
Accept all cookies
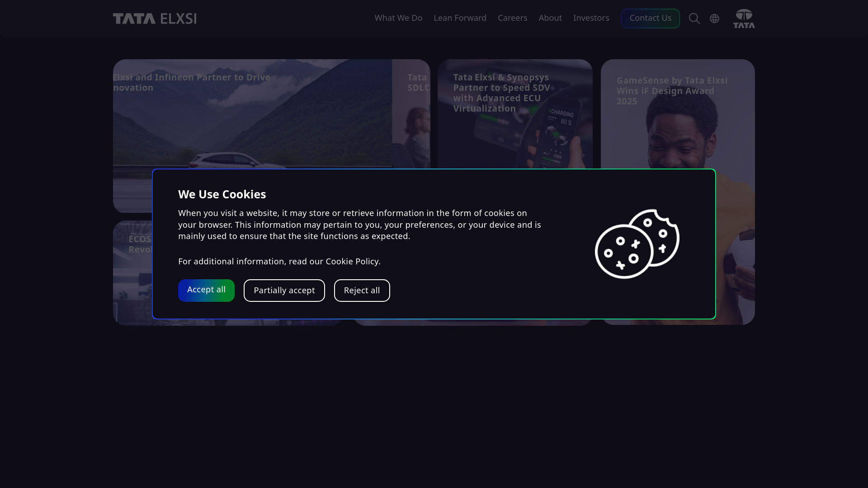coord(206,290)
